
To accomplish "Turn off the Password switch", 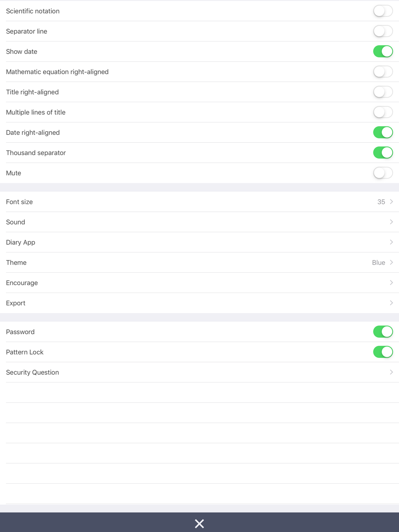I will 383,332.
